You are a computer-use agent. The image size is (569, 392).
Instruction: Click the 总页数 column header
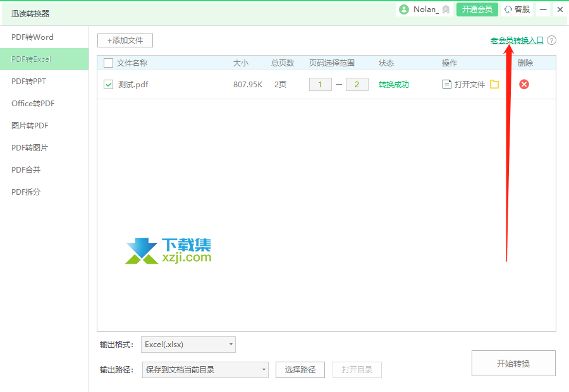pyautogui.click(x=283, y=63)
